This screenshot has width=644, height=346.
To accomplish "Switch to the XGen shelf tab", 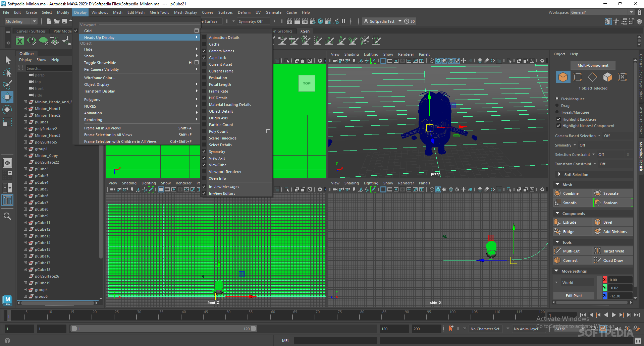I will coord(305,31).
